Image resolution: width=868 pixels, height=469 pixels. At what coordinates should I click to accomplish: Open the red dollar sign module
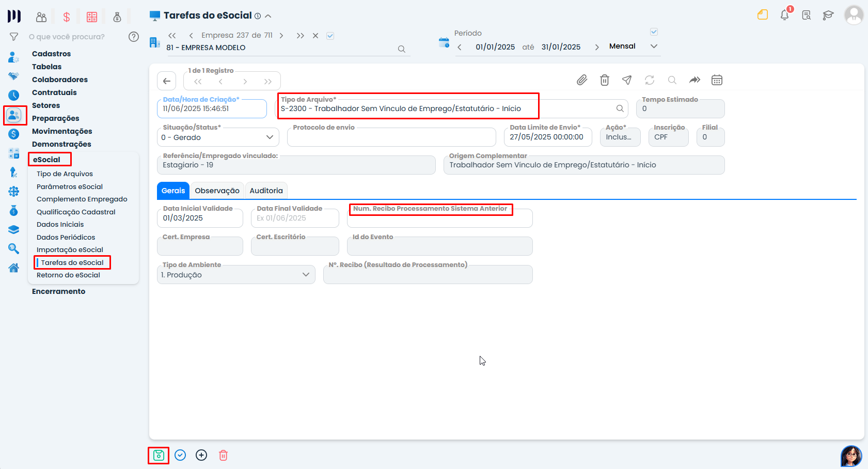coord(67,17)
